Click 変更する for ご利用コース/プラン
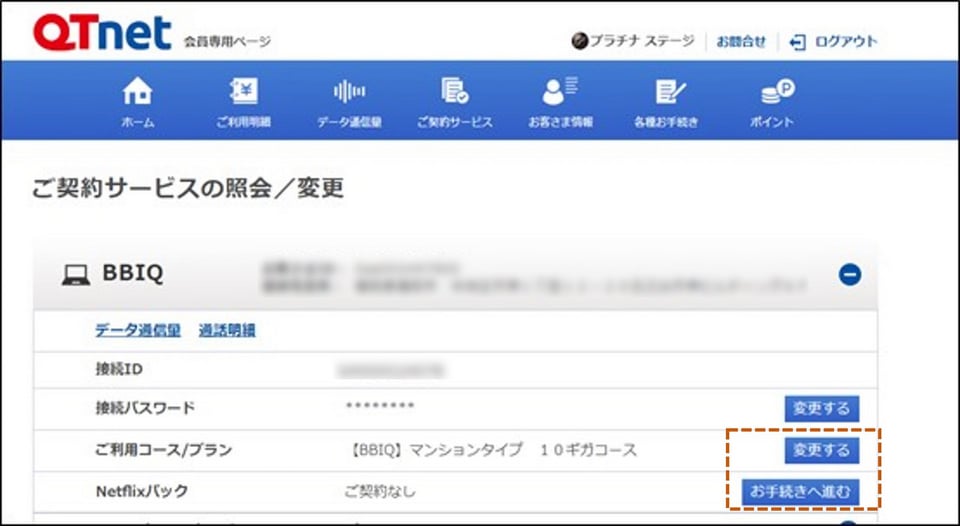The width and height of the screenshot is (960, 526). tap(822, 451)
